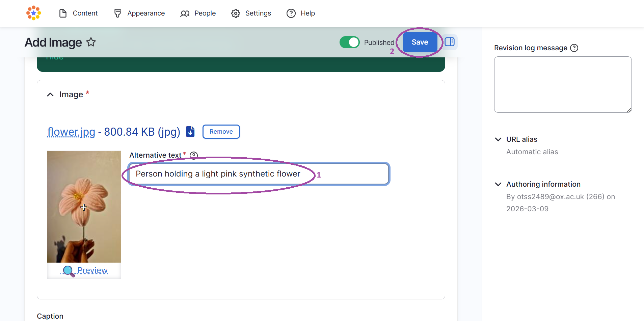Screen dimensions: 644x321
Task: Click the help icon beside Revision log message
Action: pos(574,48)
